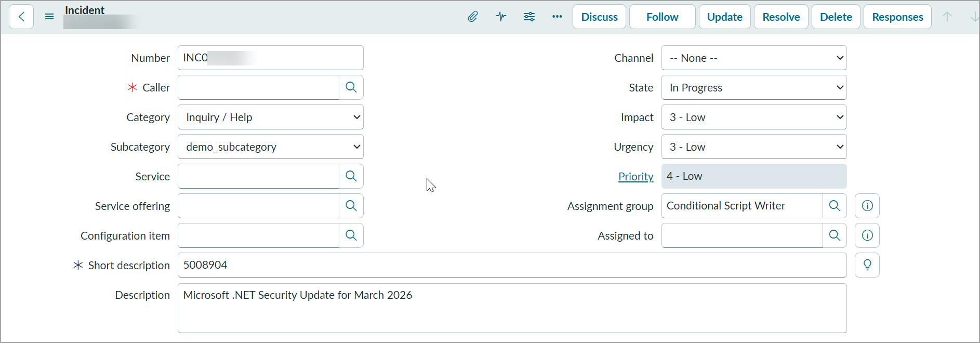Click the Assignment group field Conditional Script Writer
Screen dimensions: 980x343
pos(742,206)
